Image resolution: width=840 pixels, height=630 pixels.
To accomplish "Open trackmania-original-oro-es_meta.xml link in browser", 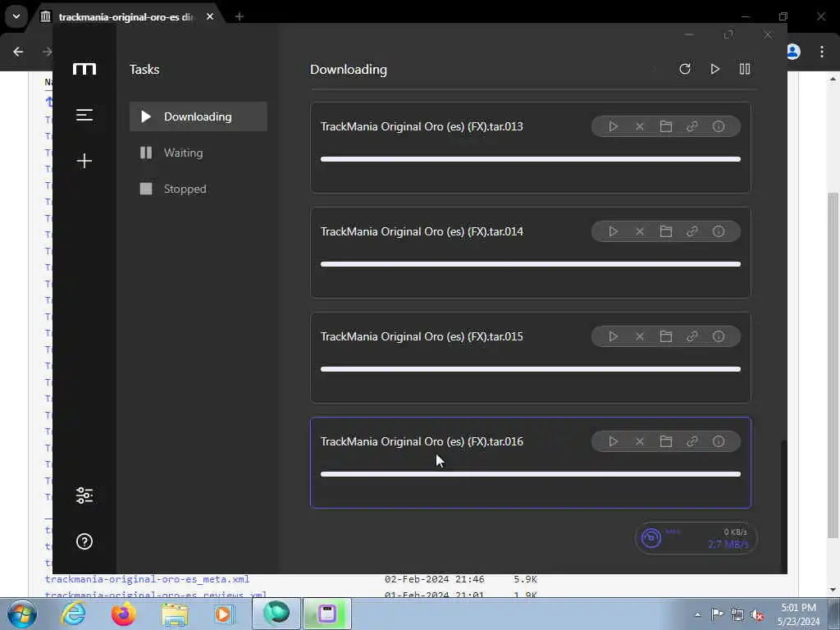I will pyautogui.click(x=148, y=579).
